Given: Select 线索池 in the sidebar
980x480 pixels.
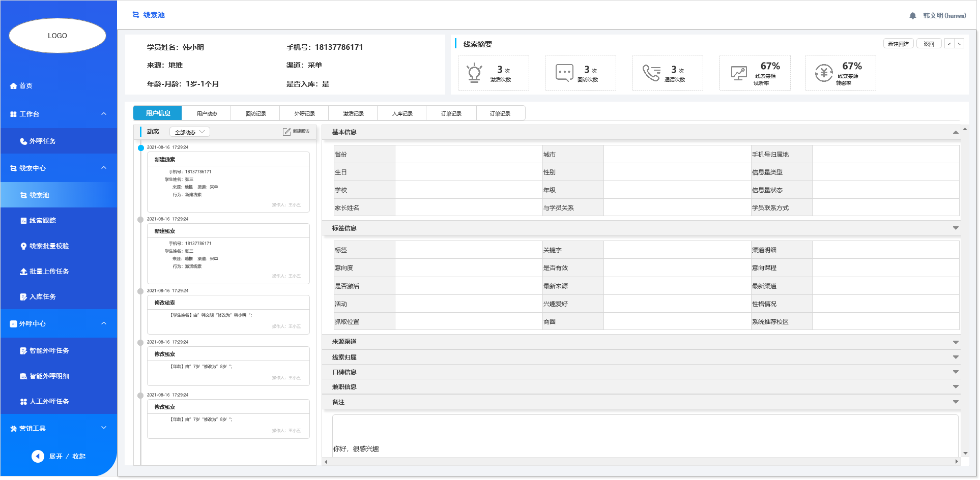Looking at the screenshot, I should [59, 195].
